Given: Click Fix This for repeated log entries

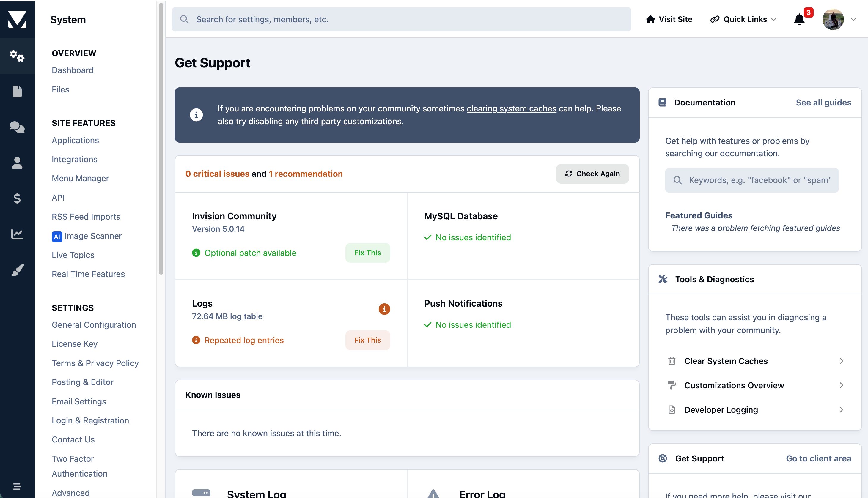Looking at the screenshot, I should [367, 340].
